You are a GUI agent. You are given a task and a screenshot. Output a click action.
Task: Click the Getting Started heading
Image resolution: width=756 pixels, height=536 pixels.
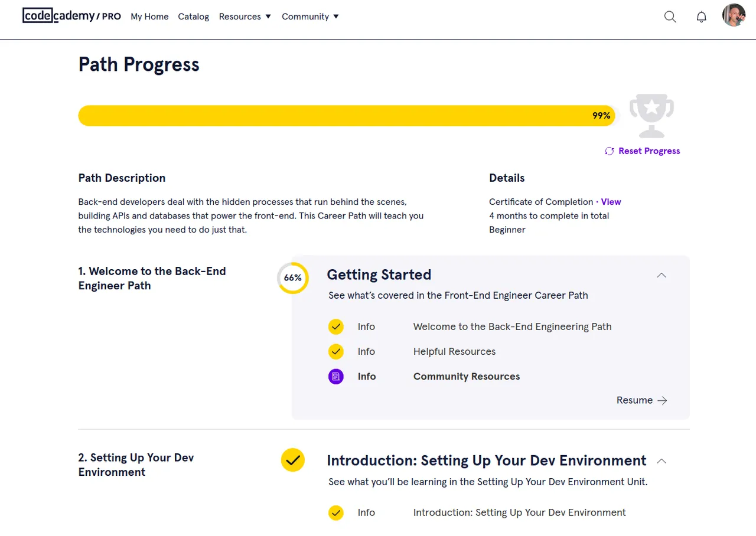(379, 274)
